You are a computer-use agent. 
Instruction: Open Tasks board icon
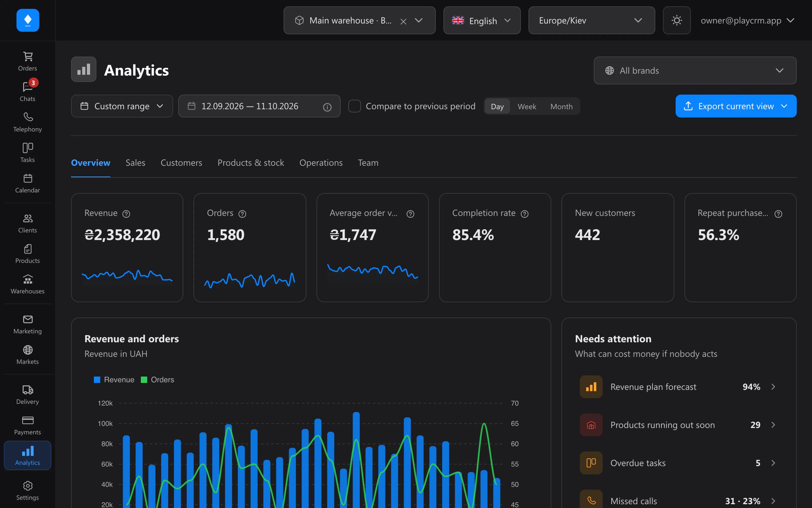coord(28,153)
